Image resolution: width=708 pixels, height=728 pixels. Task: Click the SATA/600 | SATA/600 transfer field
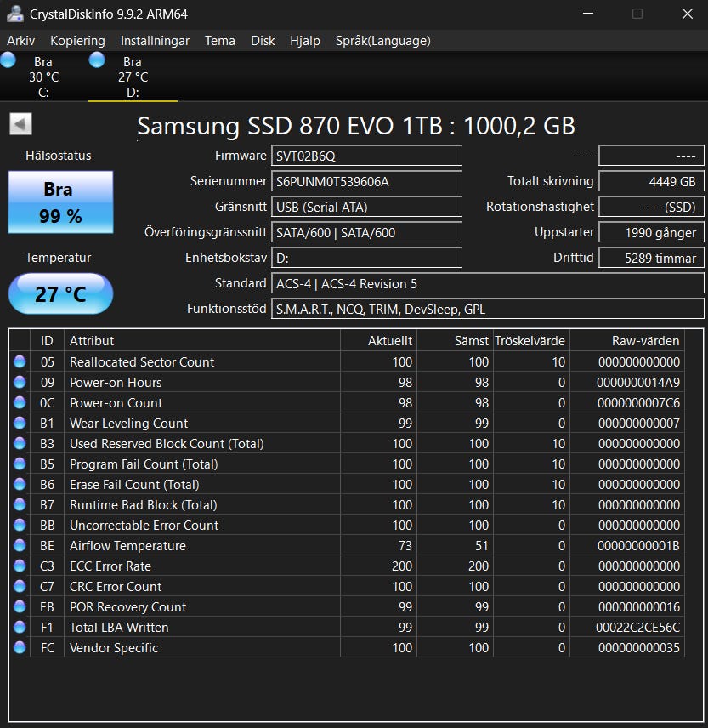click(x=366, y=232)
